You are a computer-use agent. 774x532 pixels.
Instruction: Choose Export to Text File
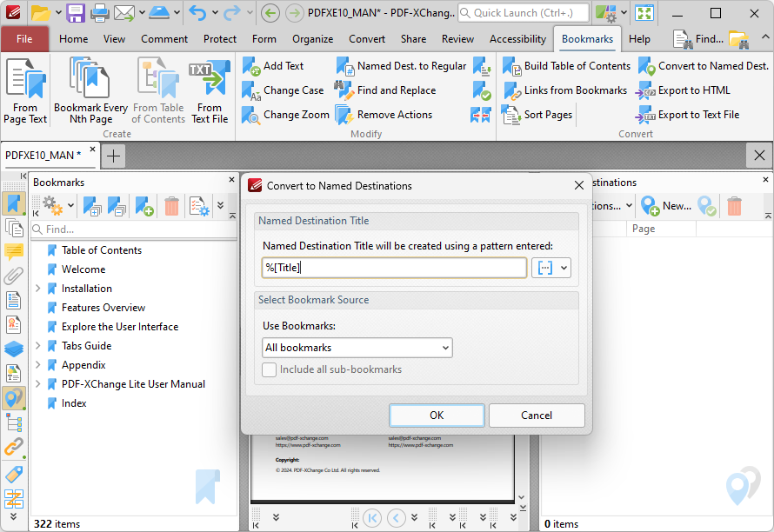pyautogui.click(x=688, y=115)
